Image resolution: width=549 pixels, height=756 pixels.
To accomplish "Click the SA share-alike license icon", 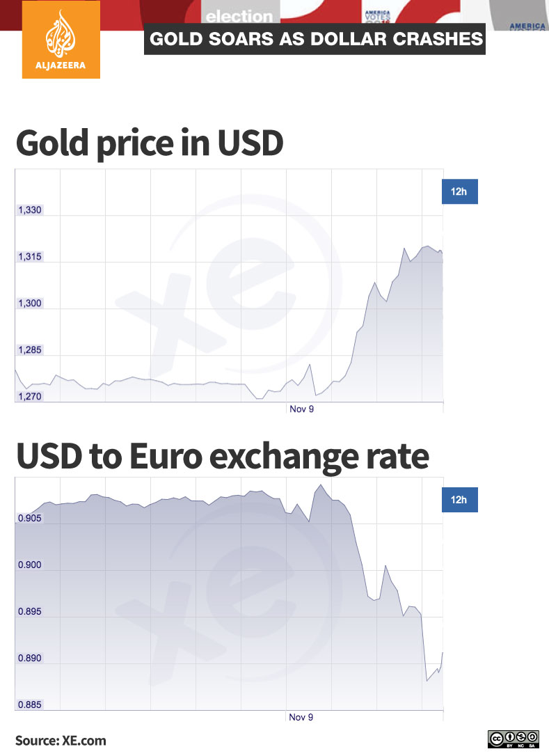I will click(x=532, y=735).
